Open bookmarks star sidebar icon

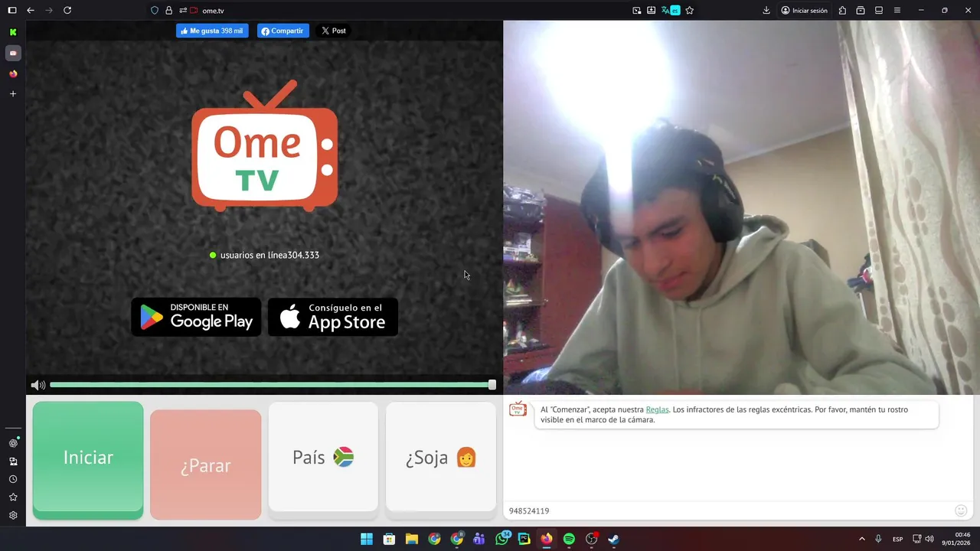coord(13,497)
